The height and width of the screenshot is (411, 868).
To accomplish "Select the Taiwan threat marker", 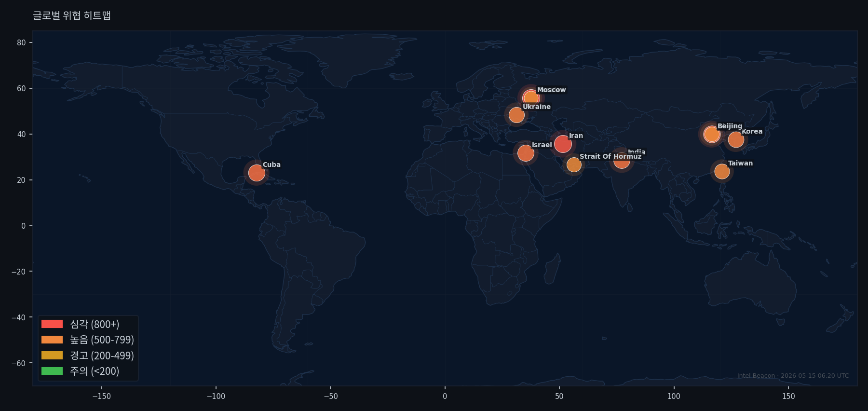I will click(722, 171).
